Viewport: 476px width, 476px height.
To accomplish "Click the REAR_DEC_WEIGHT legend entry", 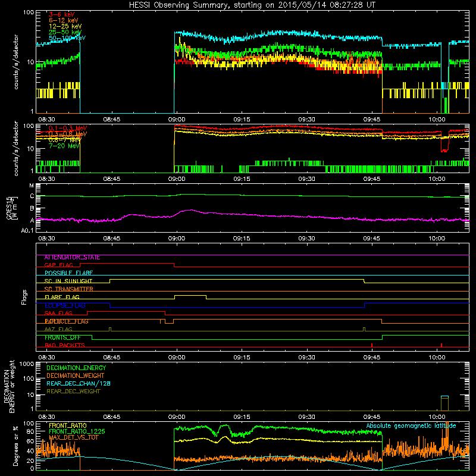I will [73, 392].
